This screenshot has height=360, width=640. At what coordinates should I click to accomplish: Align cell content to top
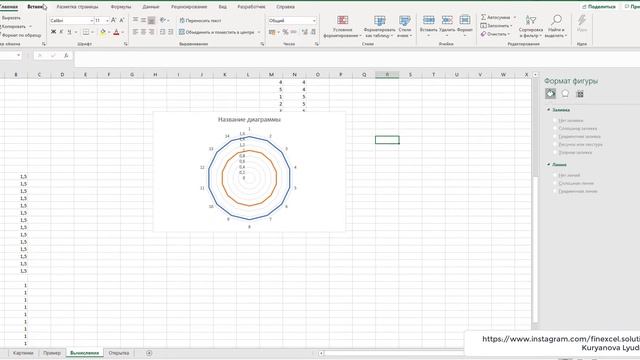[135, 20]
